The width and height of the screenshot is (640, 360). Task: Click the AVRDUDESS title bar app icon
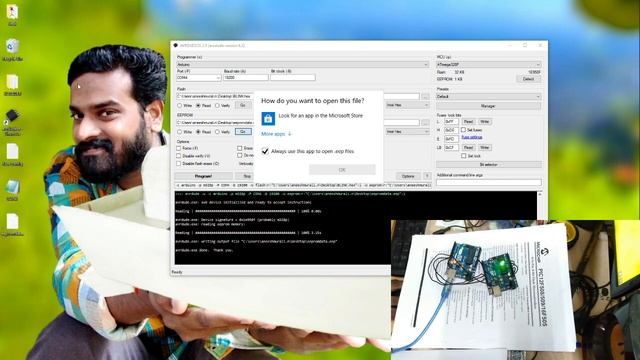[176, 45]
